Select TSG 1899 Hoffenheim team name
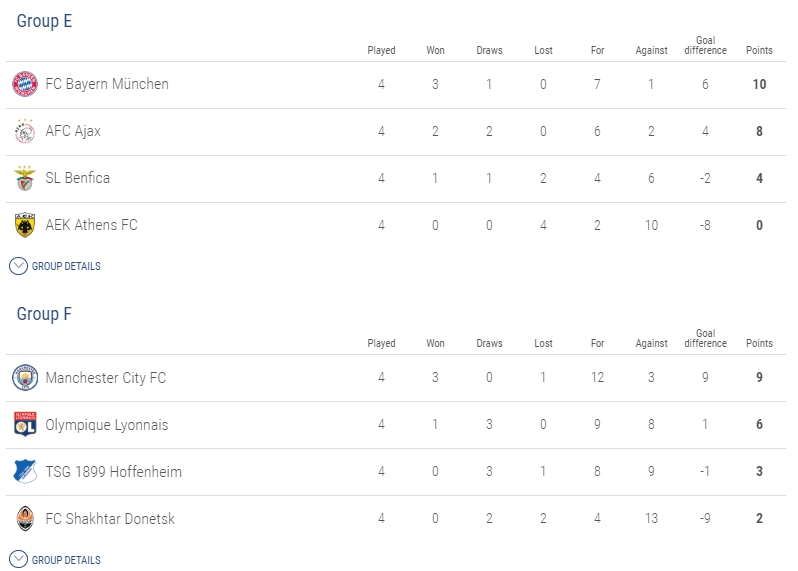Image resolution: width=798 pixels, height=571 pixels. 114,472
